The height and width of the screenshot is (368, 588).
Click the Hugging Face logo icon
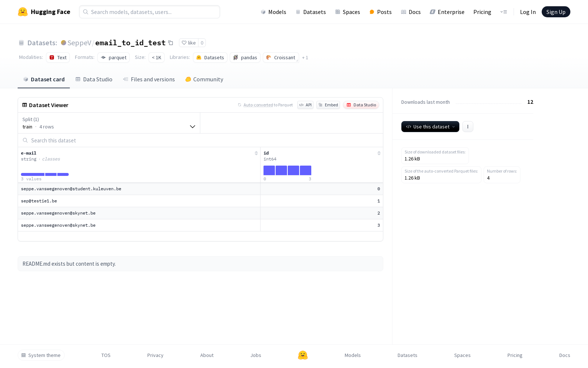click(x=23, y=12)
